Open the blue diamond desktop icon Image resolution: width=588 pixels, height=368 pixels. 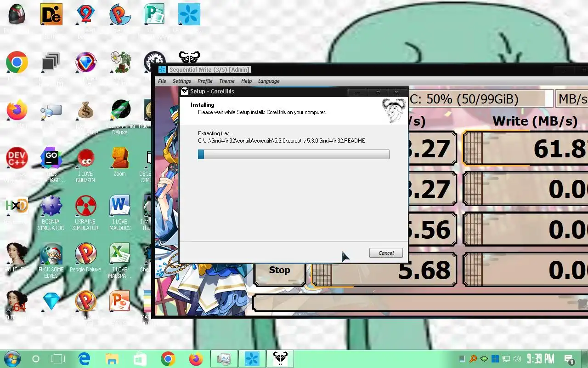pyautogui.click(x=51, y=302)
